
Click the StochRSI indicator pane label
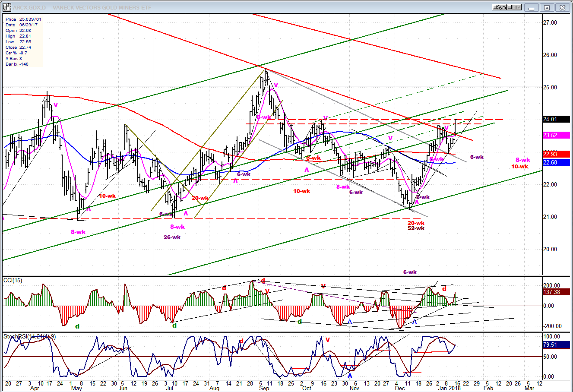click(x=29, y=336)
